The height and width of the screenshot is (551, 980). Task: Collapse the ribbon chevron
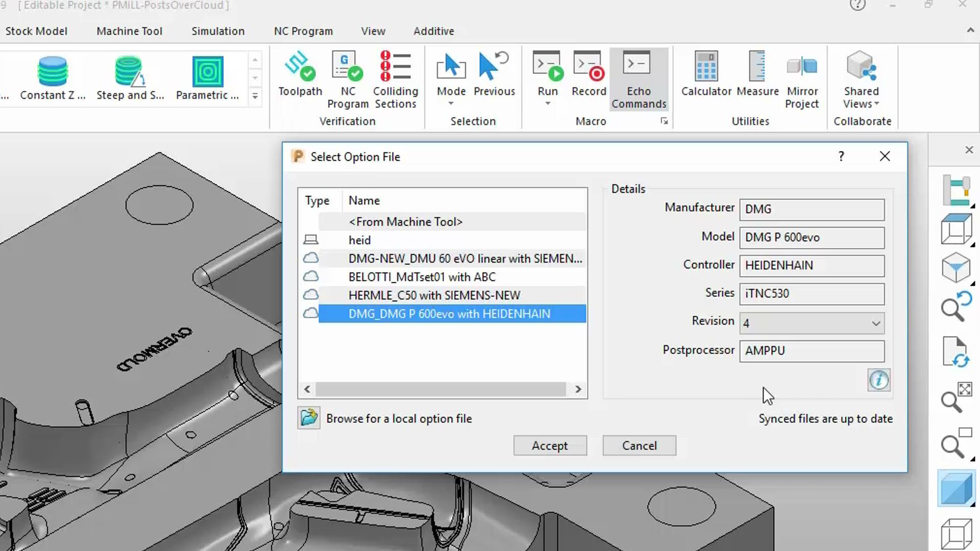(970, 31)
